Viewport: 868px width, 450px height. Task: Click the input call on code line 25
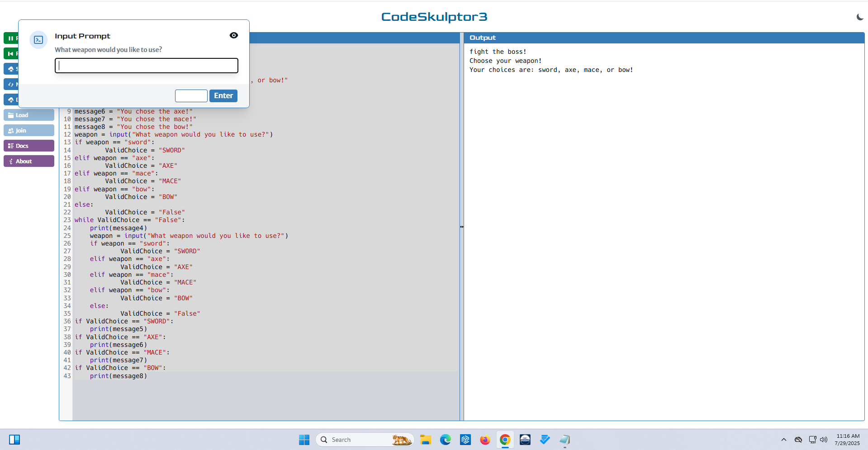click(207, 236)
